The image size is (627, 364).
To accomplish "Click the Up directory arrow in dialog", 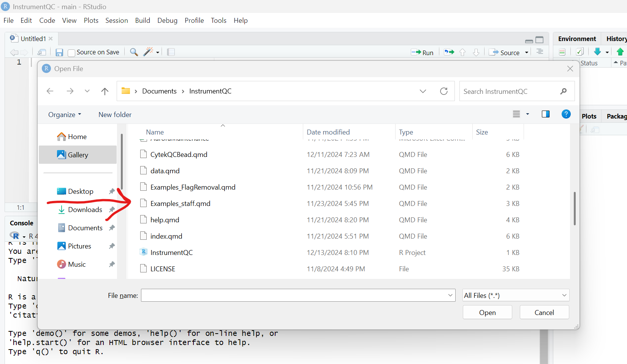I will (x=105, y=91).
